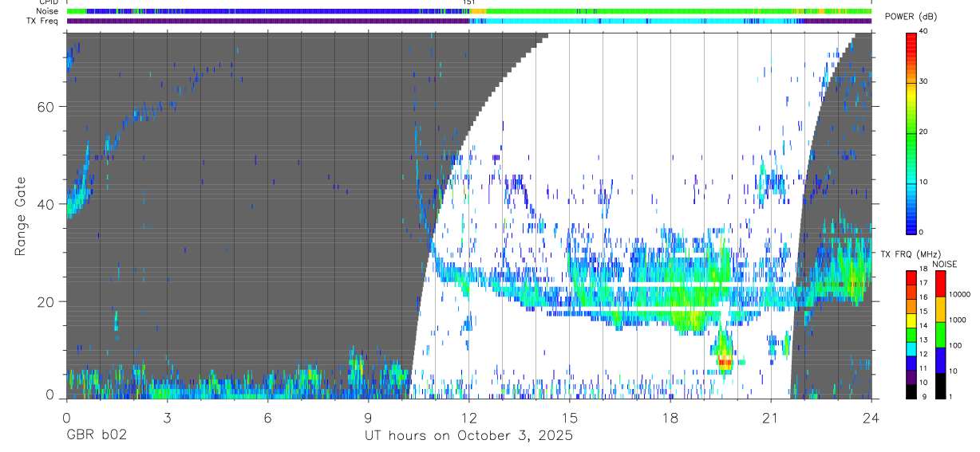Select the 'Range Gate' y-axis title
The width and height of the screenshot is (980, 452).
(x=21, y=216)
